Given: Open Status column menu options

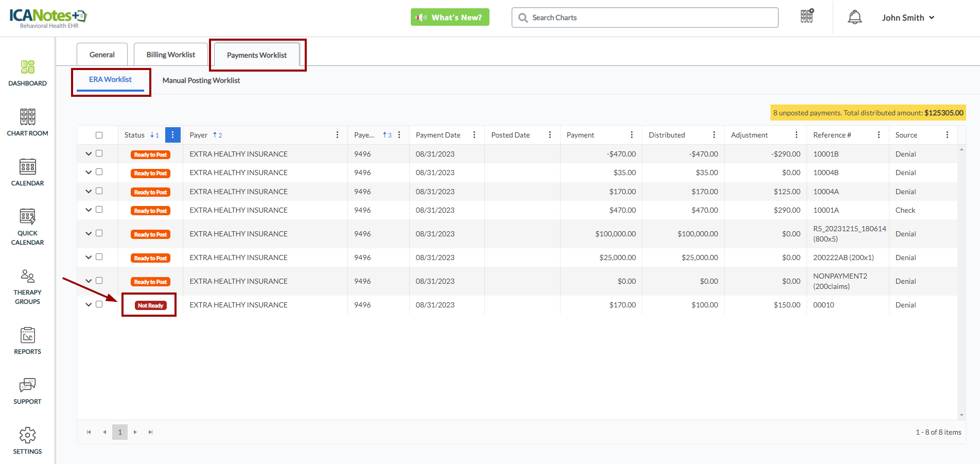Looking at the screenshot, I should [x=172, y=135].
